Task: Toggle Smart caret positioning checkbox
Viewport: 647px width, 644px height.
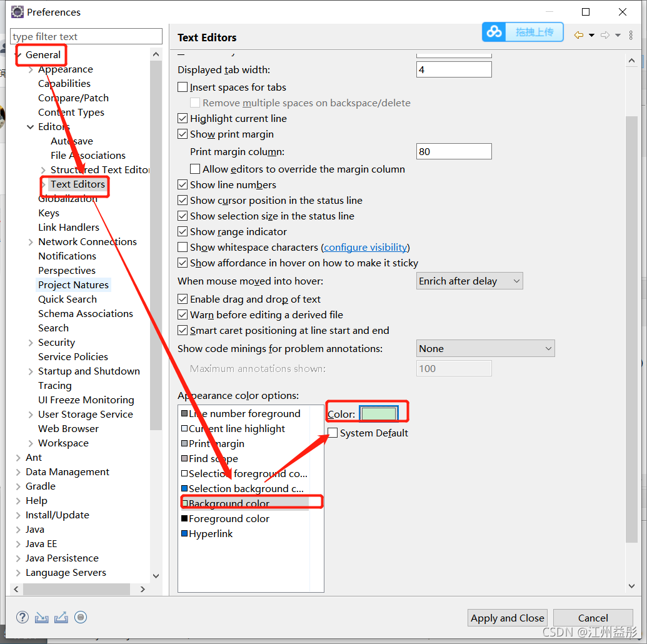Action: (183, 330)
